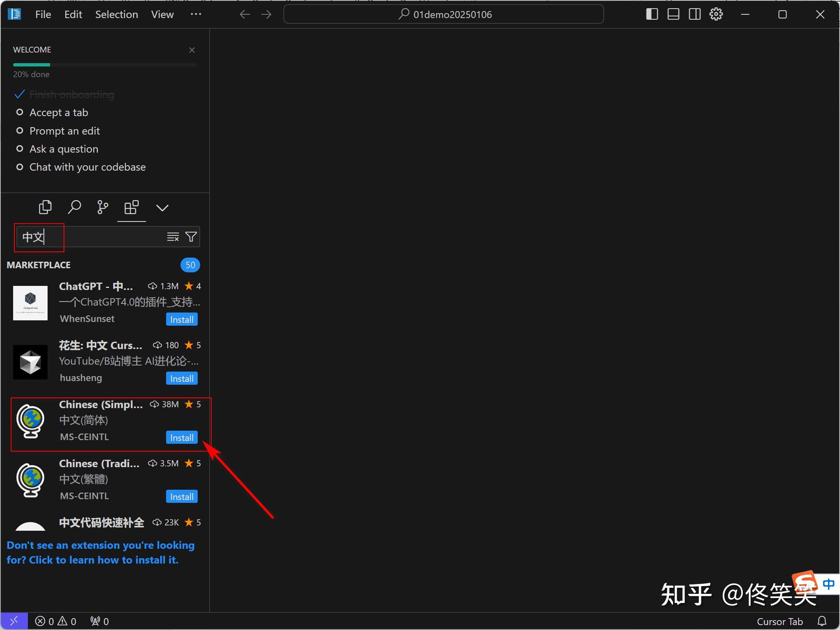This screenshot has width=840, height=630.
Task: Open the extension filter funnel icon
Action: (191, 237)
